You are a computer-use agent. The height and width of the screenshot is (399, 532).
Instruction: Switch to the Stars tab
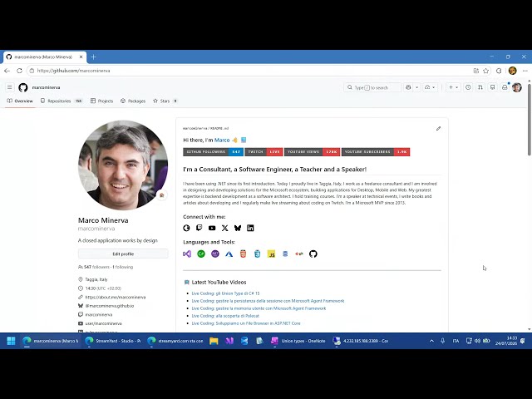[x=165, y=101]
